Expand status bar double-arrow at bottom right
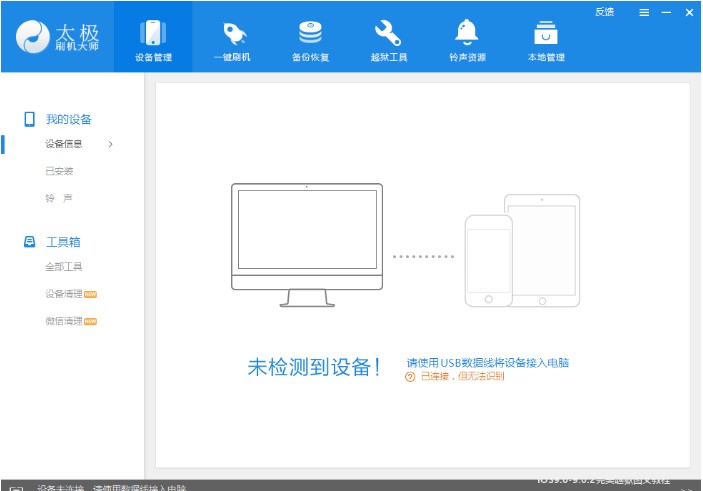Viewport: 703px width, 491px height. click(686, 488)
